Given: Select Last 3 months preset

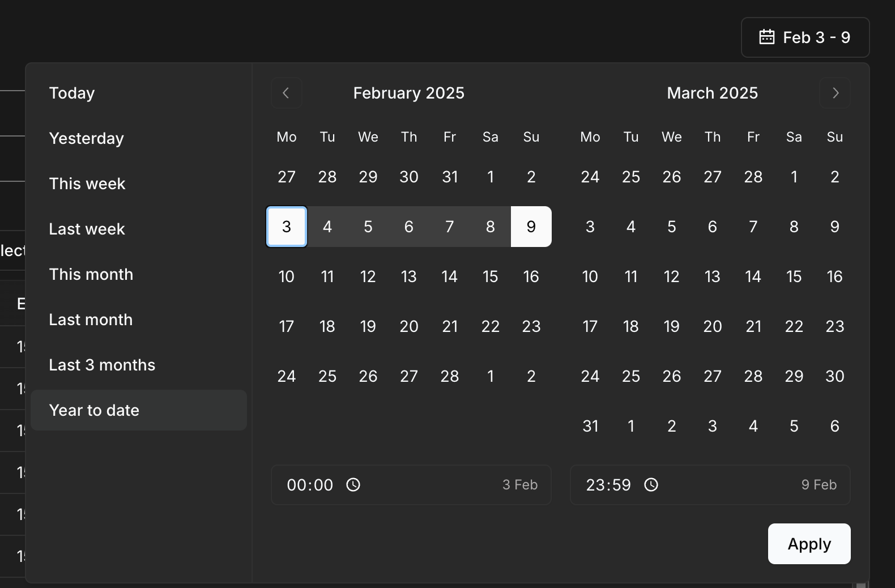Looking at the screenshot, I should tap(102, 365).
